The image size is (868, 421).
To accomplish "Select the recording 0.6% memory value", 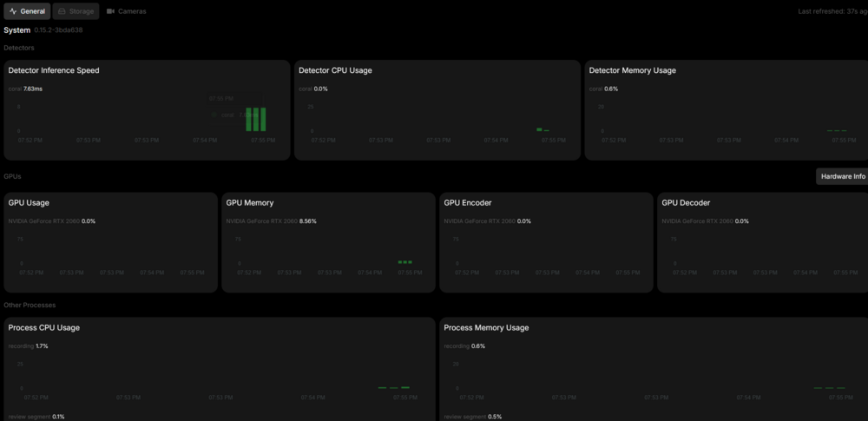I will (x=464, y=345).
